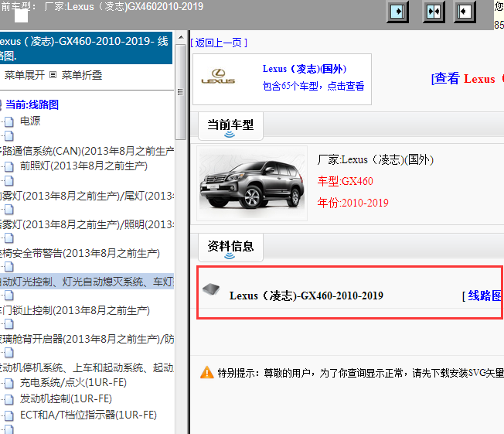
Task: Open 电源 tree item
Action: tap(30, 121)
